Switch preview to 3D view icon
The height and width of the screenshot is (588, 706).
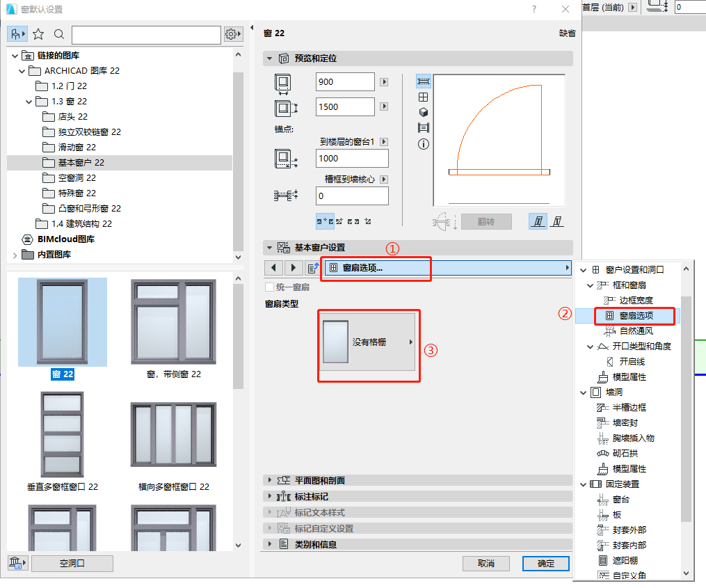click(x=423, y=111)
